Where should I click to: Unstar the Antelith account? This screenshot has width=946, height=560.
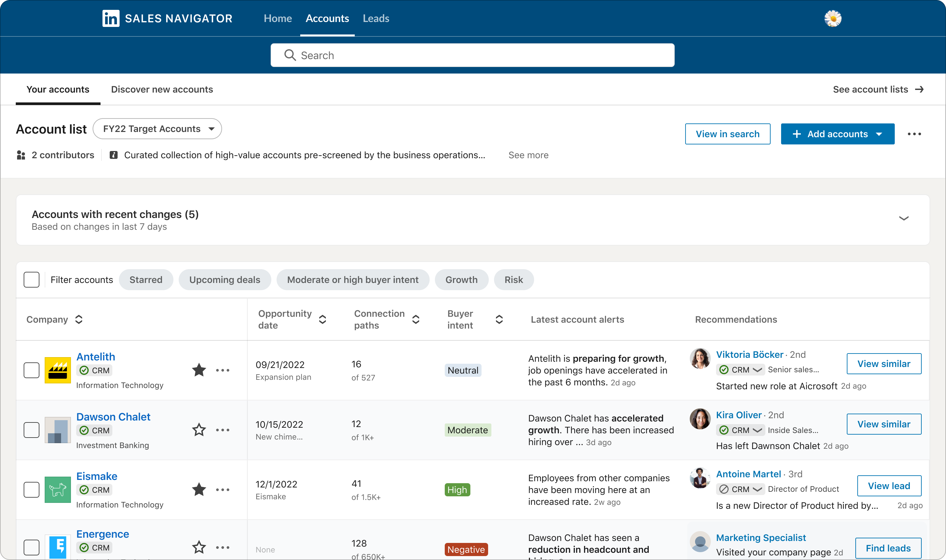click(x=199, y=370)
